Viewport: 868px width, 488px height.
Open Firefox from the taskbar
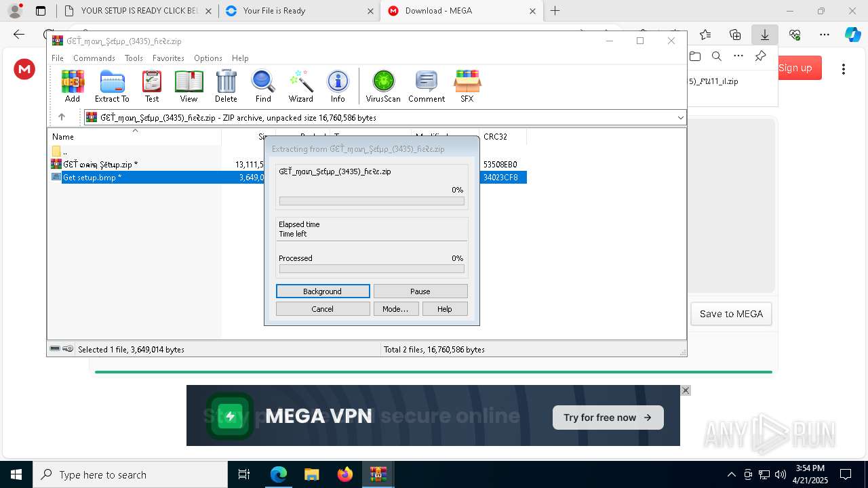[345, 474]
